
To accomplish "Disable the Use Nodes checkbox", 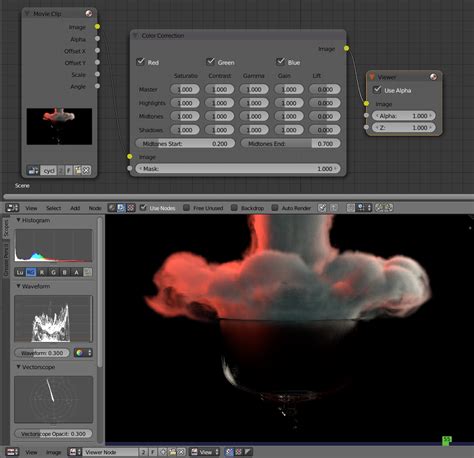I will click(x=143, y=208).
